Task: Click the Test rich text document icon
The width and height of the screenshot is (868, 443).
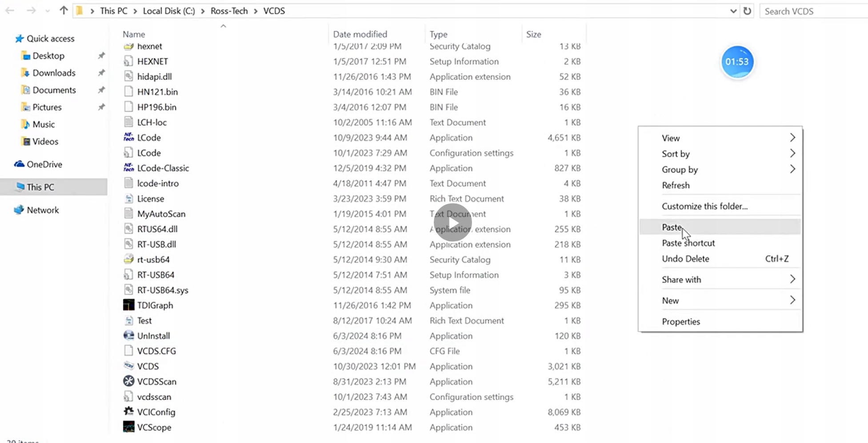Action: (128, 320)
